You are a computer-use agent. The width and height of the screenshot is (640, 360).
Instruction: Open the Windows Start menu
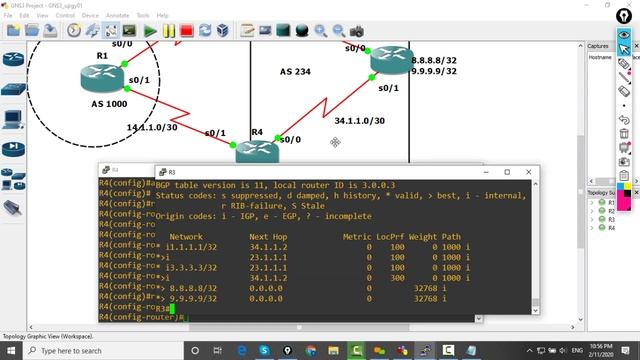coord(11,351)
